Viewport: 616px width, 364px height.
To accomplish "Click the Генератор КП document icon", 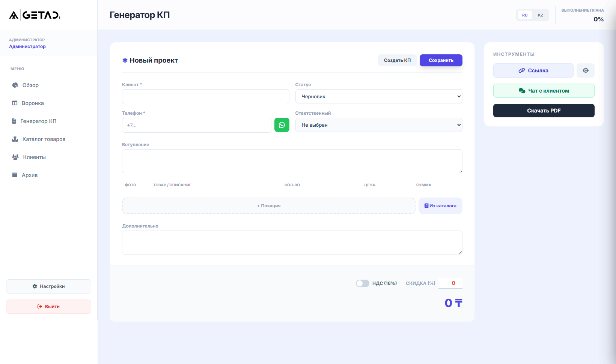I will (14, 121).
